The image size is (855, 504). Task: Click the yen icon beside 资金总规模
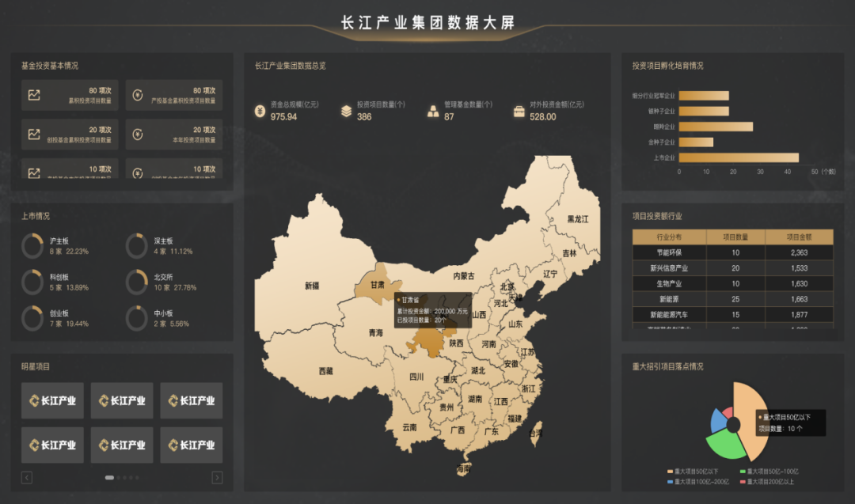[260, 111]
